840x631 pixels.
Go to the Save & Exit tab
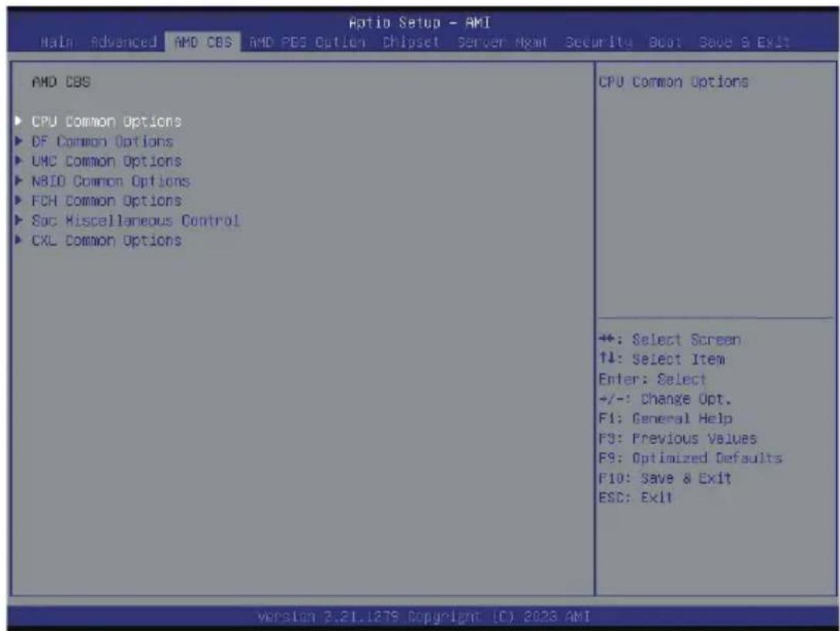pos(744,42)
